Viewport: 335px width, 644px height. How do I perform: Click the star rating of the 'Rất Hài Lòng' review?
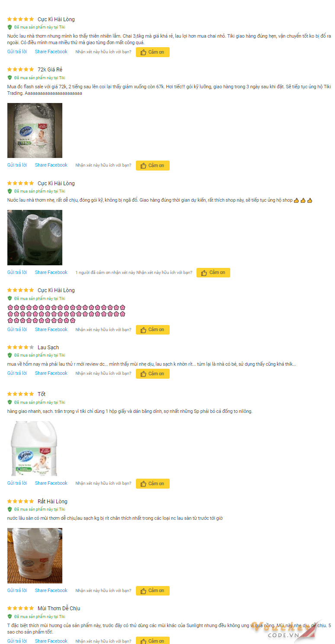20,501
